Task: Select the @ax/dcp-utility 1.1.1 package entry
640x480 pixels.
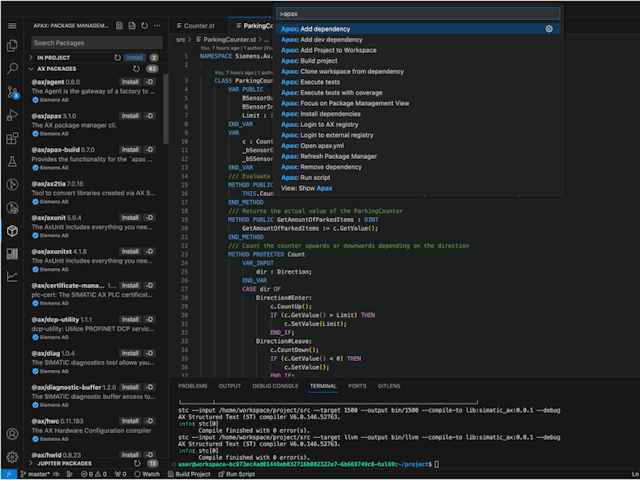Action: coord(94,328)
